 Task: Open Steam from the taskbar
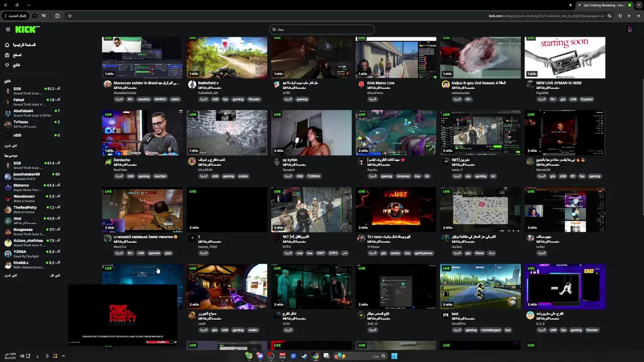[304, 356]
